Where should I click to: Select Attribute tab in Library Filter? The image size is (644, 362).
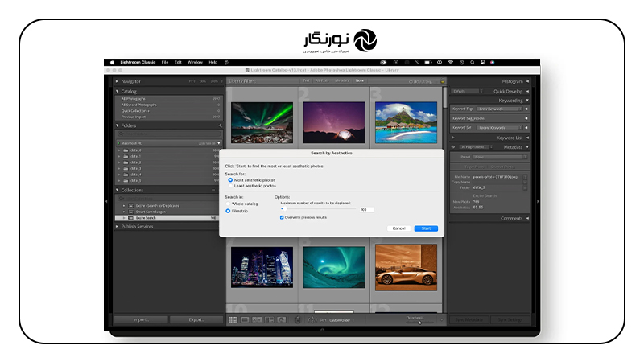click(x=322, y=81)
